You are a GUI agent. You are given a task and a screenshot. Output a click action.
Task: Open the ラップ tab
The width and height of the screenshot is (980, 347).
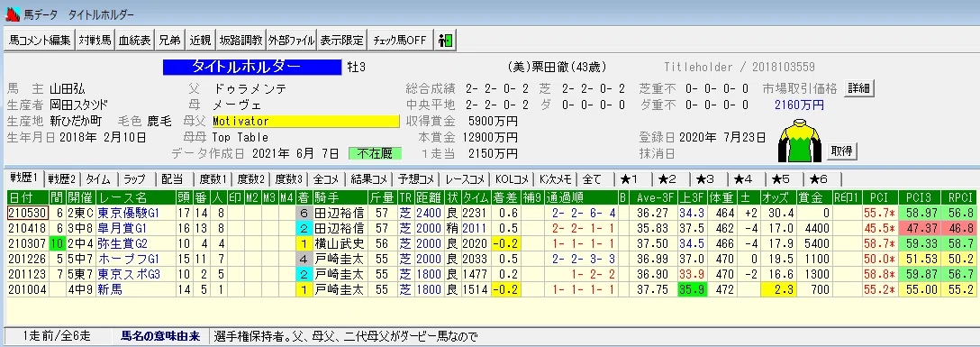point(134,178)
